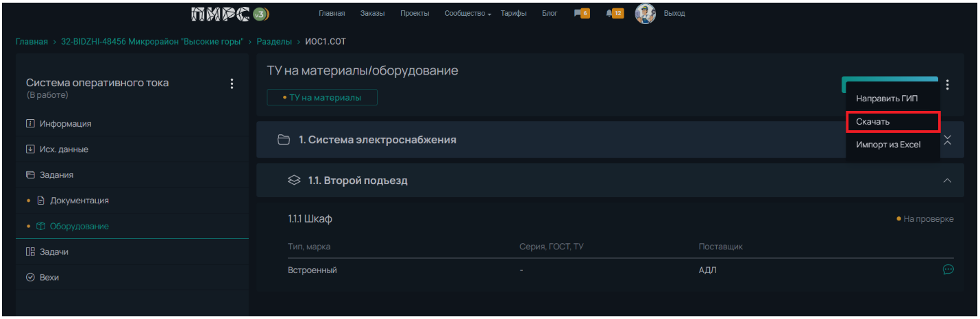This screenshot has height=319, width=980.
Task: Click Главная breadcrumb link
Action: (32, 42)
